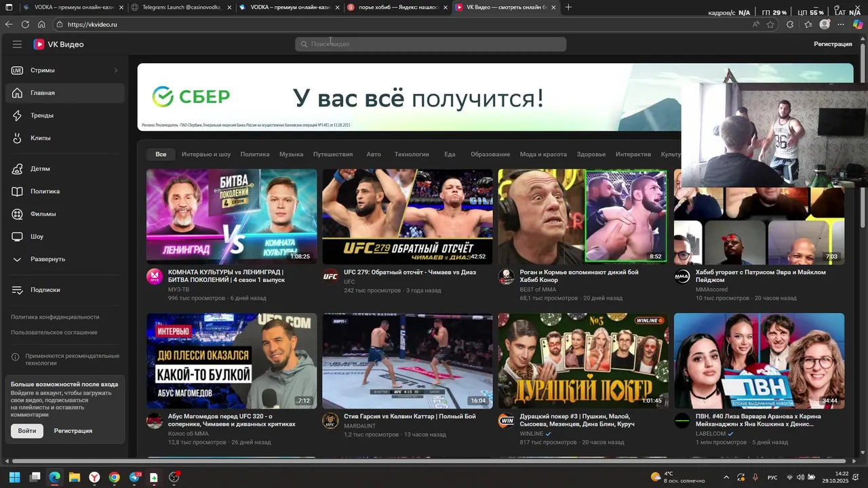This screenshot has width=868, height=488.
Task: Go to Главная in the sidebar
Action: [x=65, y=93]
